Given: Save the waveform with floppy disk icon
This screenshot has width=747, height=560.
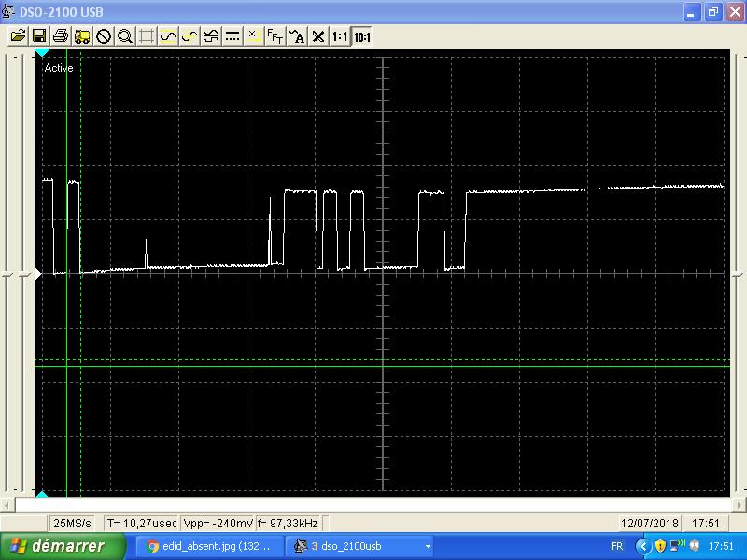Looking at the screenshot, I should pos(39,36).
